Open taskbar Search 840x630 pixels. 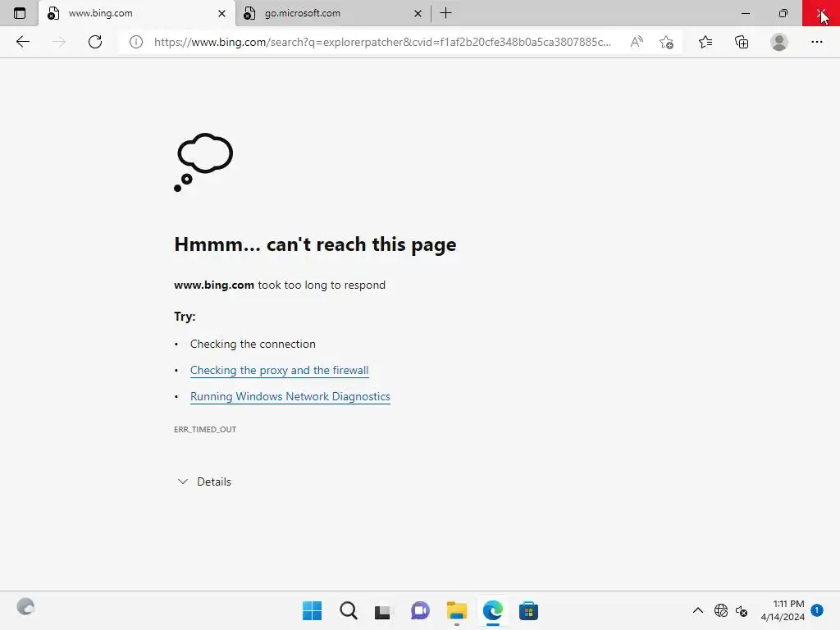coord(348,610)
